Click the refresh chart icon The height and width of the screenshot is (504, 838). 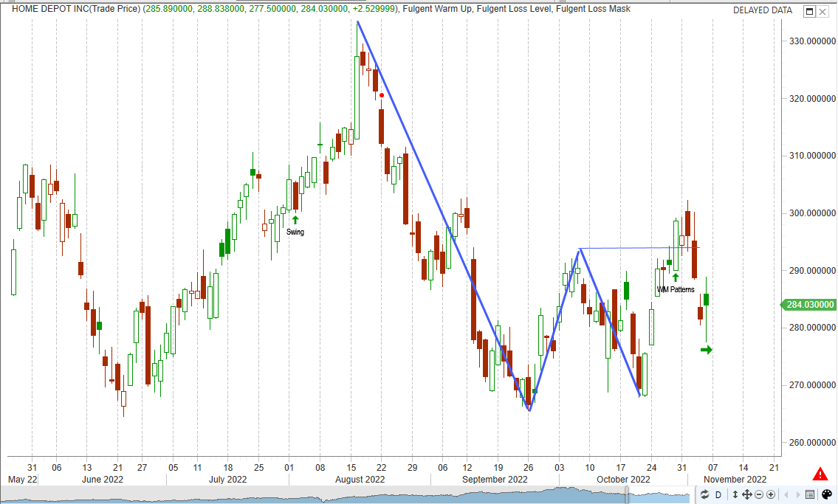tap(704, 494)
